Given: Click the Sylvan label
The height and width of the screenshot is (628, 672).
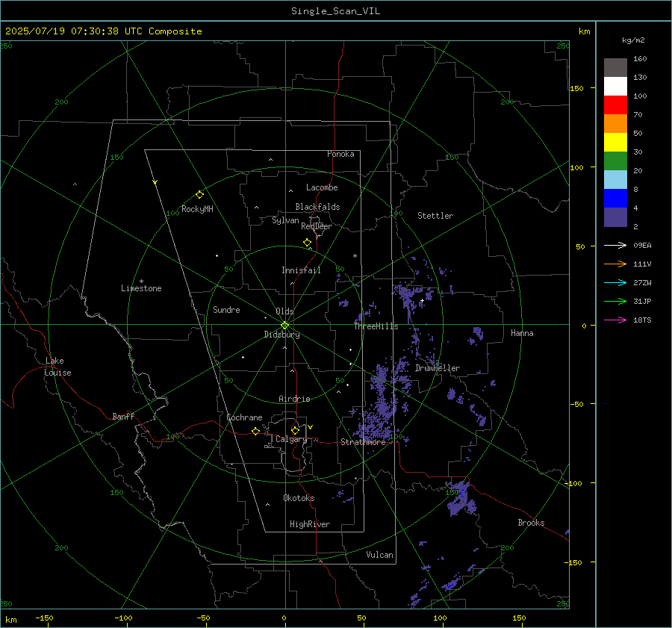Looking at the screenshot, I should [x=285, y=221].
